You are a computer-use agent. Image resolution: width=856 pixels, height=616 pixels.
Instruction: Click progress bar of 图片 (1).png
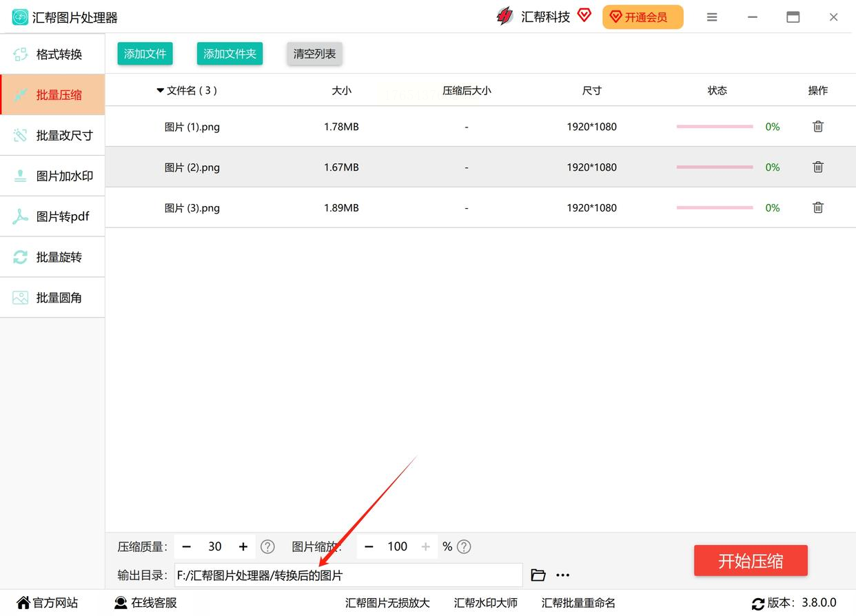click(715, 127)
